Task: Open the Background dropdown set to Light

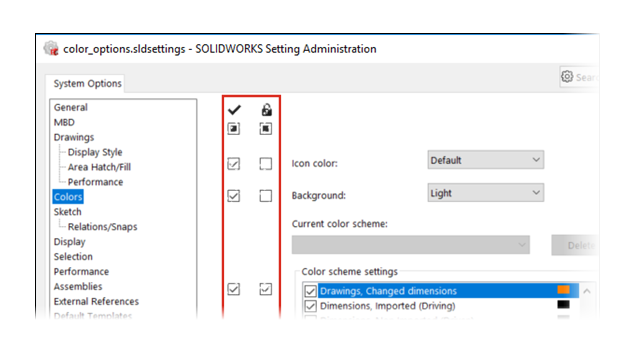Action: click(x=486, y=193)
